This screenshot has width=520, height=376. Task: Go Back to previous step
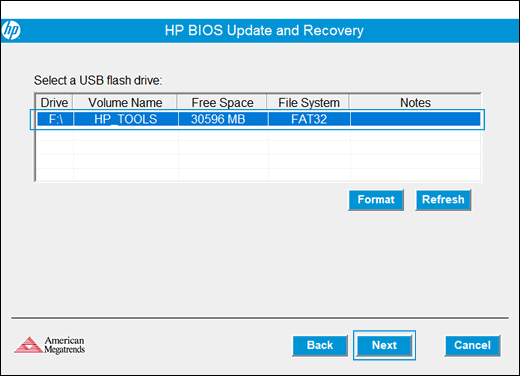coord(320,345)
